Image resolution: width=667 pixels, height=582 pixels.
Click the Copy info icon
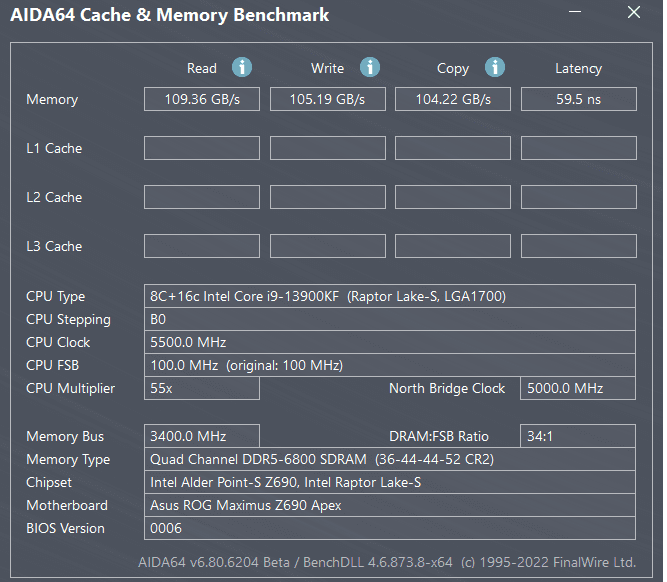tap(495, 67)
